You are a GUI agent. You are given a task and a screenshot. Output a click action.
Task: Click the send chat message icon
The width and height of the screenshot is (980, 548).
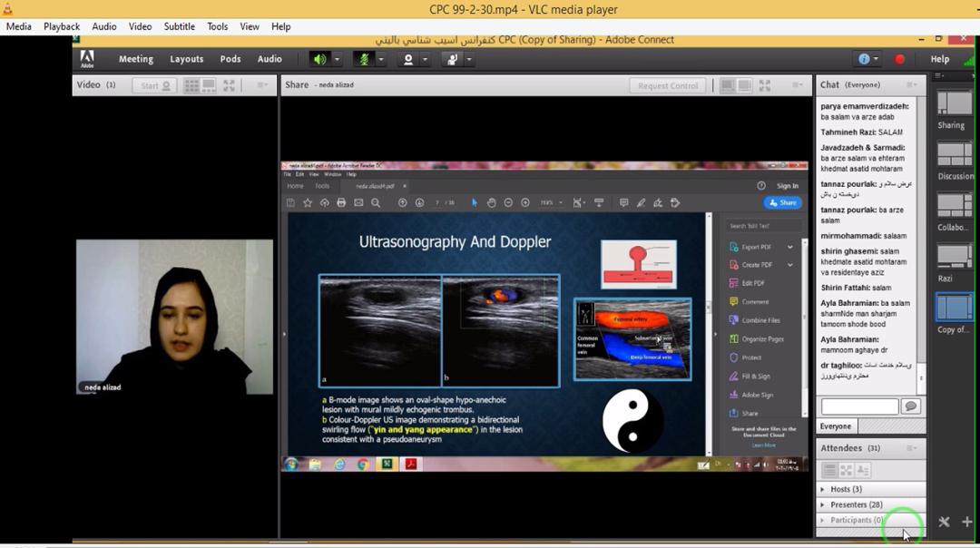(911, 406)
